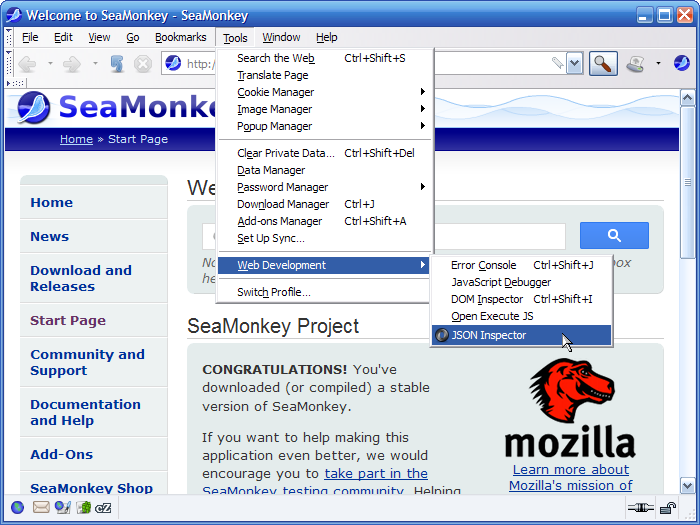Open Error Console from submenu
700x525 pixels.
click(x=521, y=265)
